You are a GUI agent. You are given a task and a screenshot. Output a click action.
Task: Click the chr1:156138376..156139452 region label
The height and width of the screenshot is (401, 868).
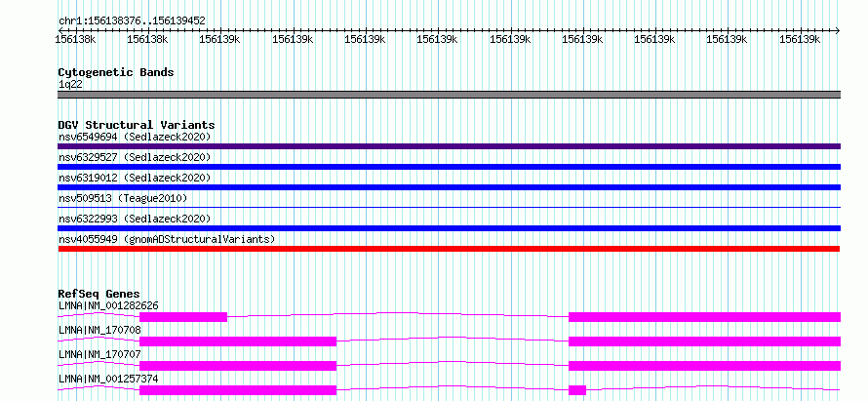pos(132,20)
